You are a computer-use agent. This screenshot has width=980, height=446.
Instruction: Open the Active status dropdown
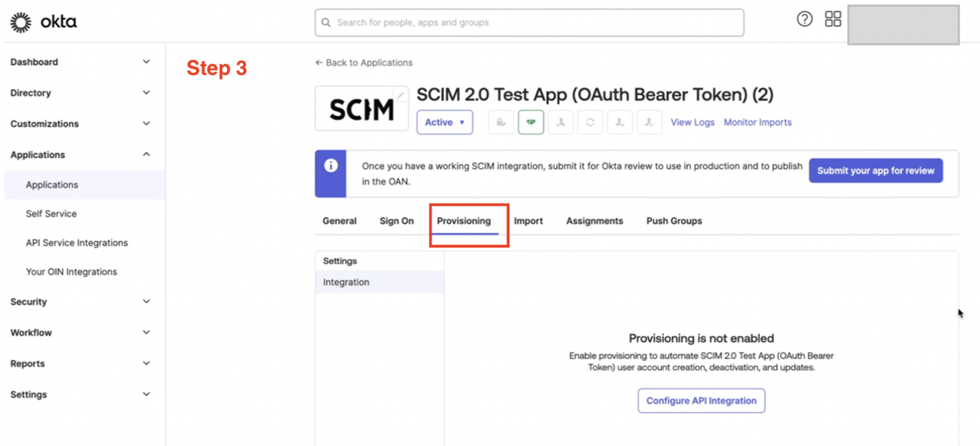[444, 122]
